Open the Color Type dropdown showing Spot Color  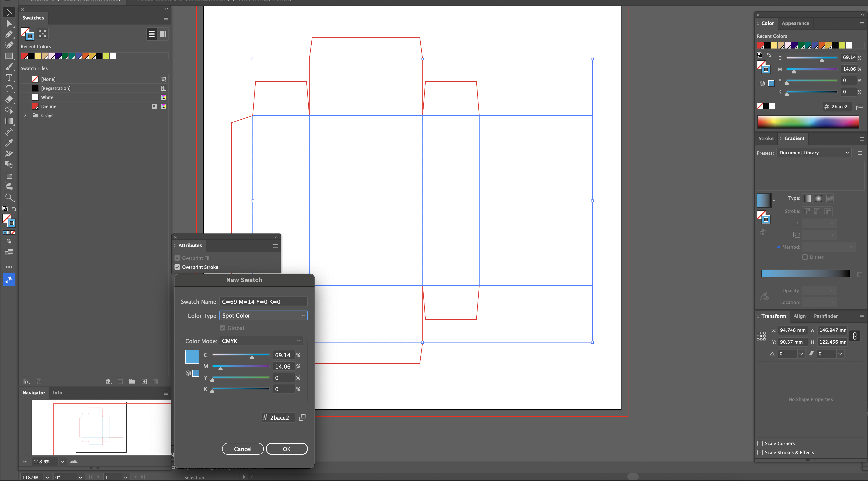pos(264,315)
